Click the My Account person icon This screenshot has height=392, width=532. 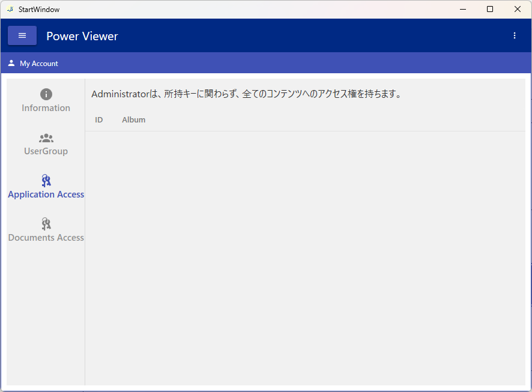pos(11,63)
